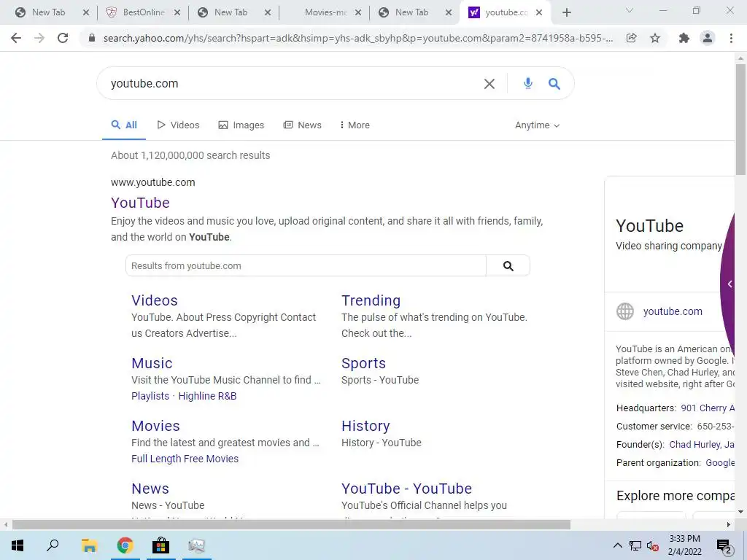This screenshot has width=747, height=560.
Task: Open the YouTube main result link
Action: (x=141, y=203)
